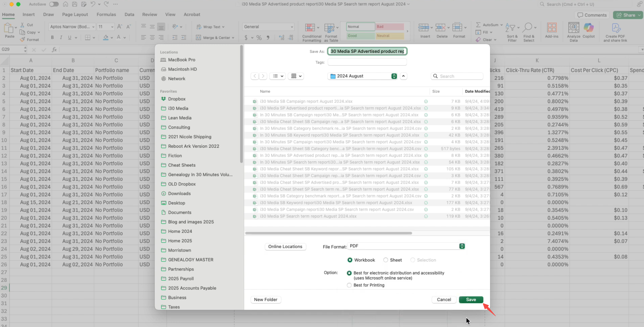Click the Save As filename field
Screen dimensions: 644x327
point(367,51)
